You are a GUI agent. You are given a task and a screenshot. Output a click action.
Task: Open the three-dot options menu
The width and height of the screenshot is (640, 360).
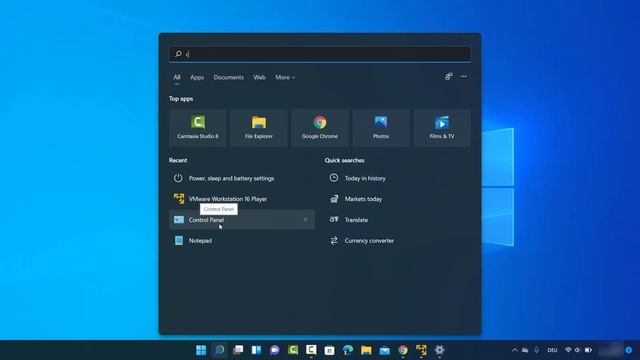464,76
